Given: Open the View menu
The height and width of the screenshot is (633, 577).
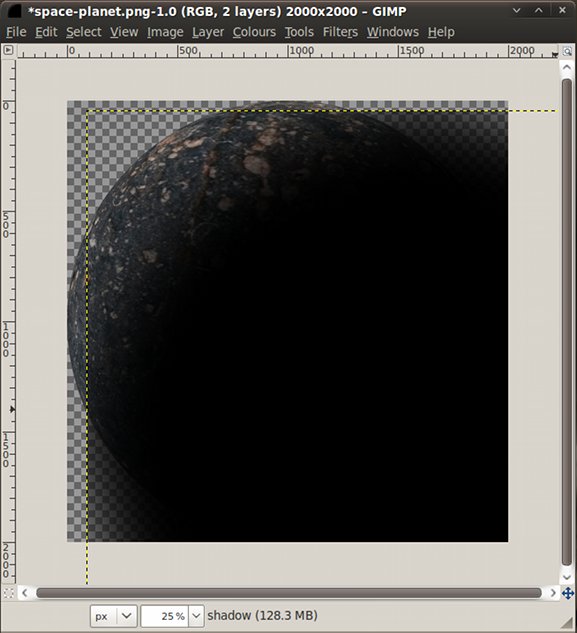Looking at the screenshot, I should [x=124, y=32].
